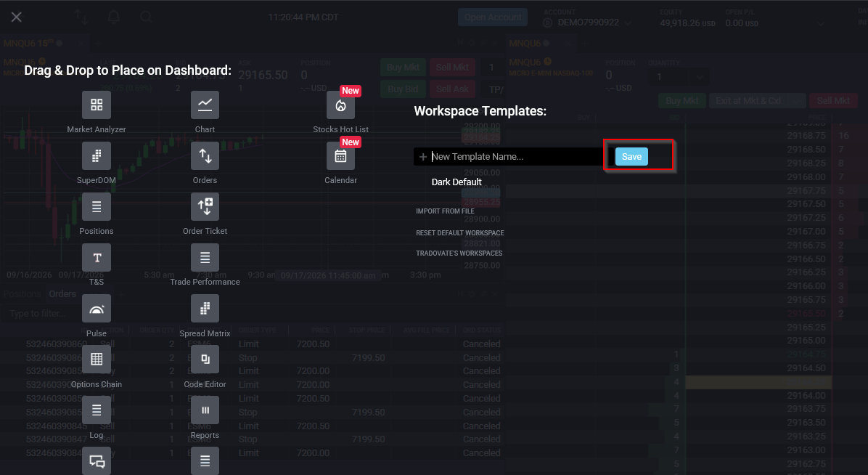Select the Spread Matrix module icon
The width and height of the screenshot is (868, 475).
(205, 309)
